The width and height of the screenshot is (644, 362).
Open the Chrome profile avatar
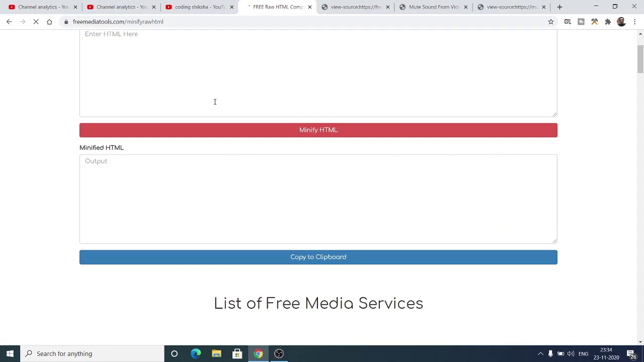click(x=621, y=22)
